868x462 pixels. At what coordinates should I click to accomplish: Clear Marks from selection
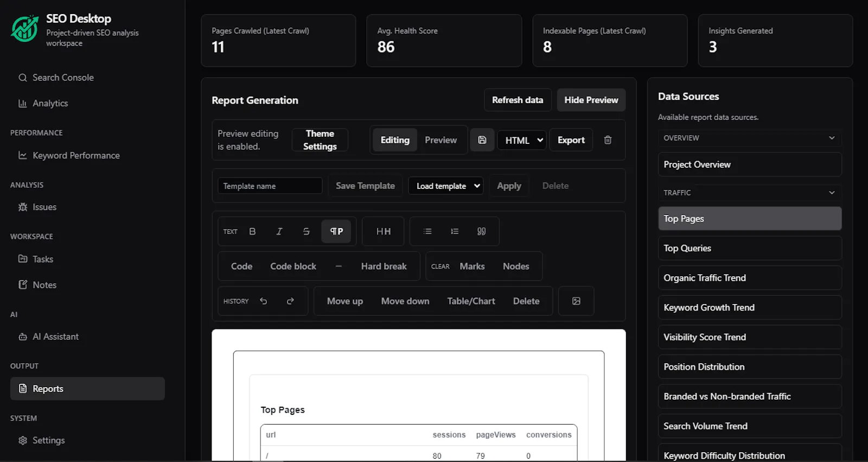click(472, 266)
